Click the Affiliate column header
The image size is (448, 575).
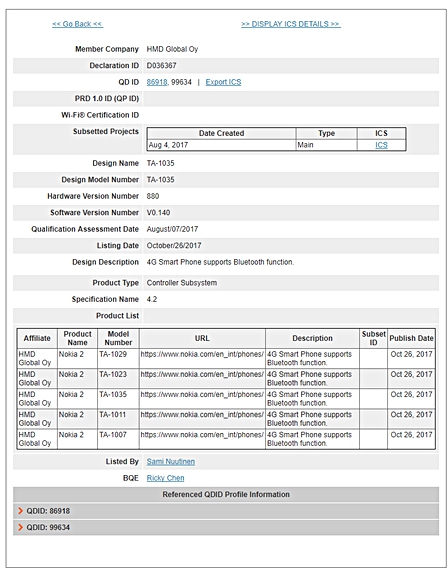[x=37, y=338]
